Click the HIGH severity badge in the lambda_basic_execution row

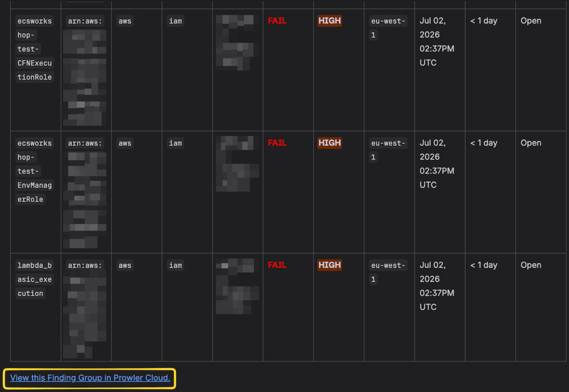point(329,265)
